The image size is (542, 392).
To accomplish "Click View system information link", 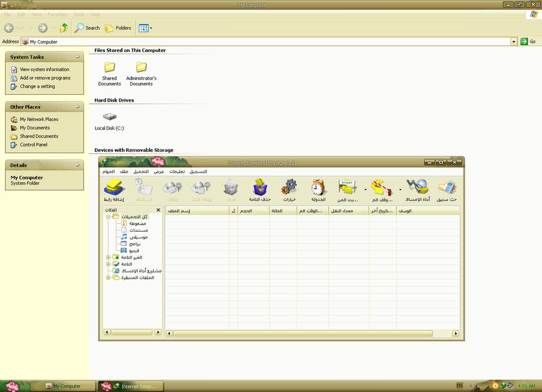I will (x=45, y=69).
